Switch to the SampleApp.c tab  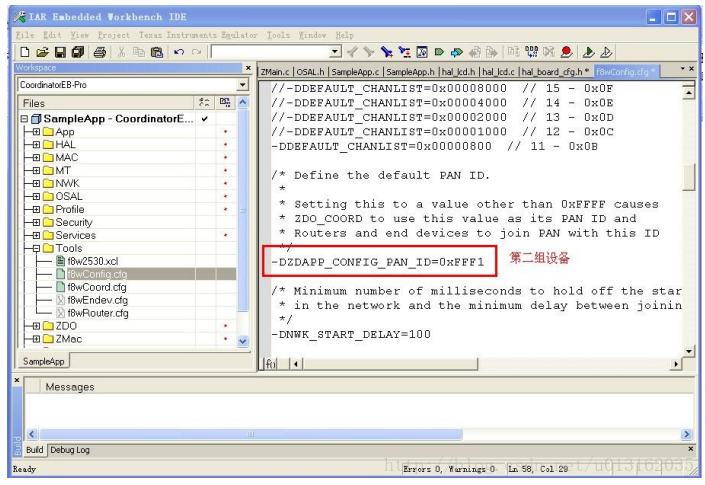click(355, 72)
